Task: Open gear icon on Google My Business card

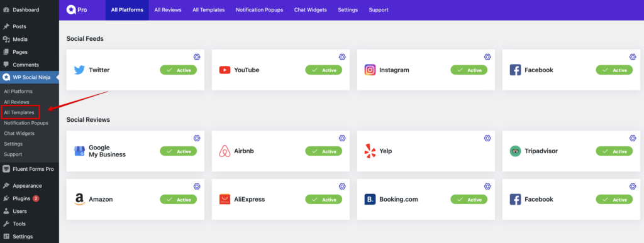Action: pos(197,138)
